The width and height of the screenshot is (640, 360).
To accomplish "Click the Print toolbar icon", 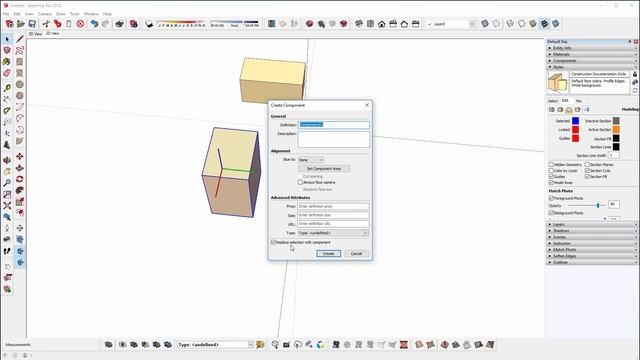I will [119, 24].
